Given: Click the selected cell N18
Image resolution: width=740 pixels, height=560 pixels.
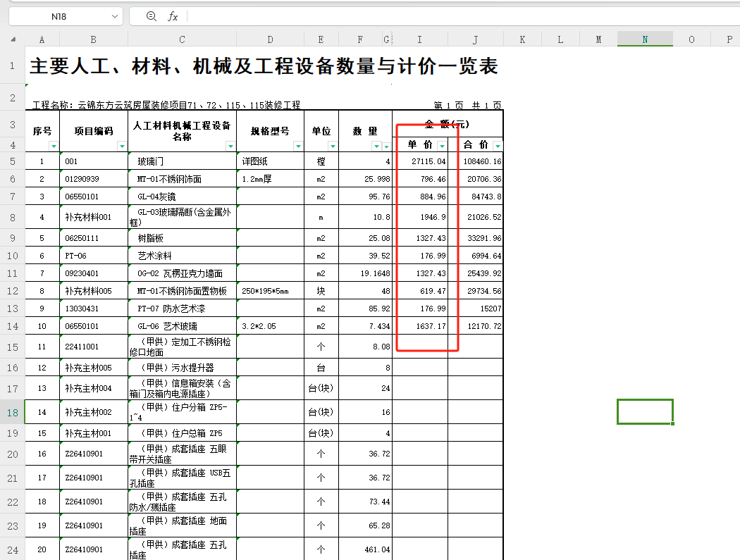Looking at the screenshot, I should coord(645,412).
